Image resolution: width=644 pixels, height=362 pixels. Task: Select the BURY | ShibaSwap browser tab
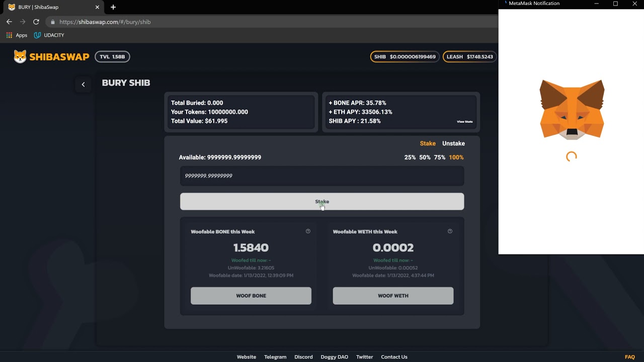click(x=53, y=7)
